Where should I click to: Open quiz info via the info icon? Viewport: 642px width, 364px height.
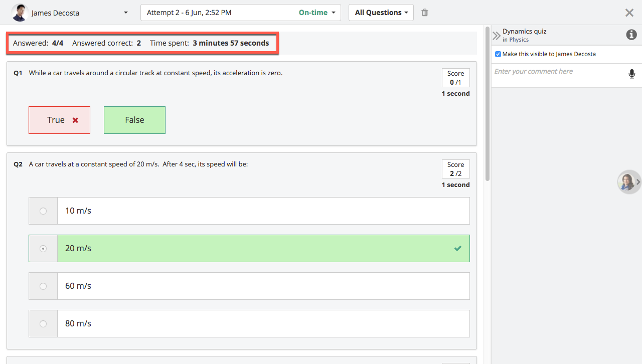(x=631, y=35)
